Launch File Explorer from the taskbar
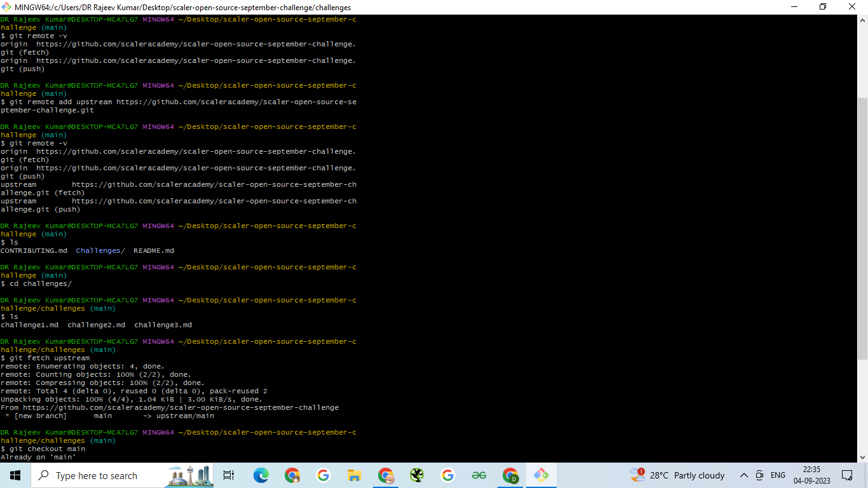Screen dimensions: 868x488 pos(354,475)
